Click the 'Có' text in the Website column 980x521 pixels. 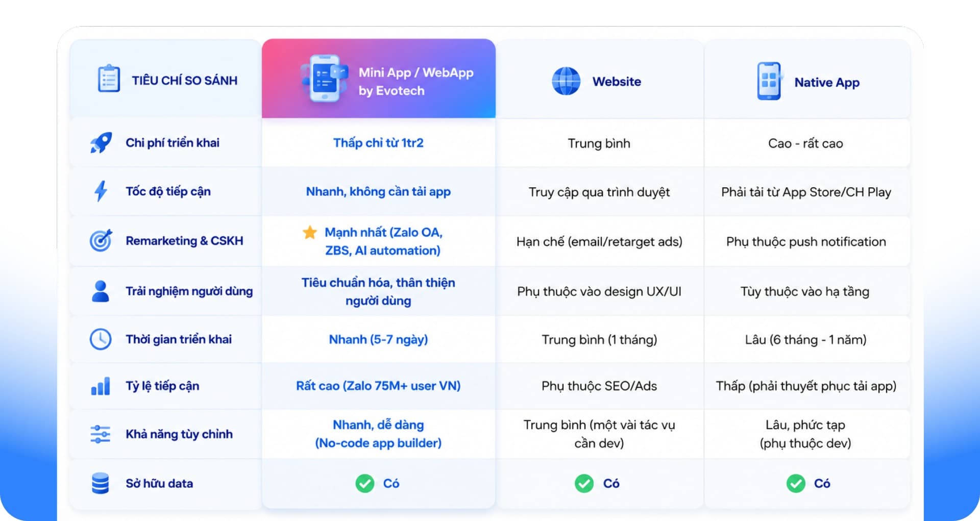[x=611, y=483]
